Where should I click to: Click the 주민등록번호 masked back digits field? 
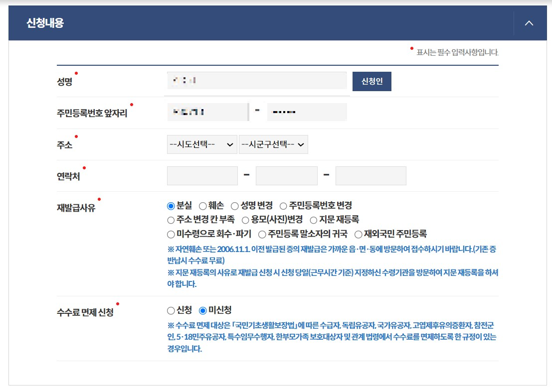(307, 112)
